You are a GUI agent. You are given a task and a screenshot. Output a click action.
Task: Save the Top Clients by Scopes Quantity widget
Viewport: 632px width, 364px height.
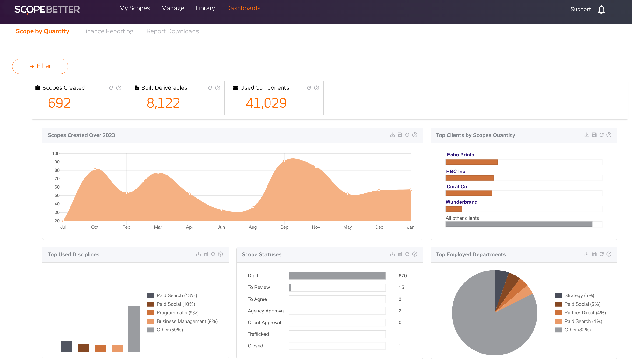pos(594,135)
